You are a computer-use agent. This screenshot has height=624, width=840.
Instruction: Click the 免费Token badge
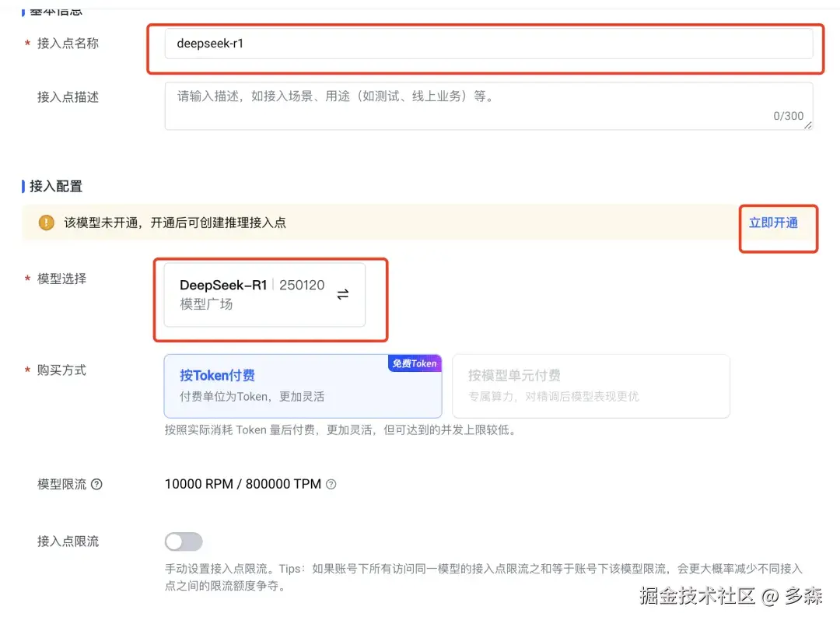click(x=415, y=363)
